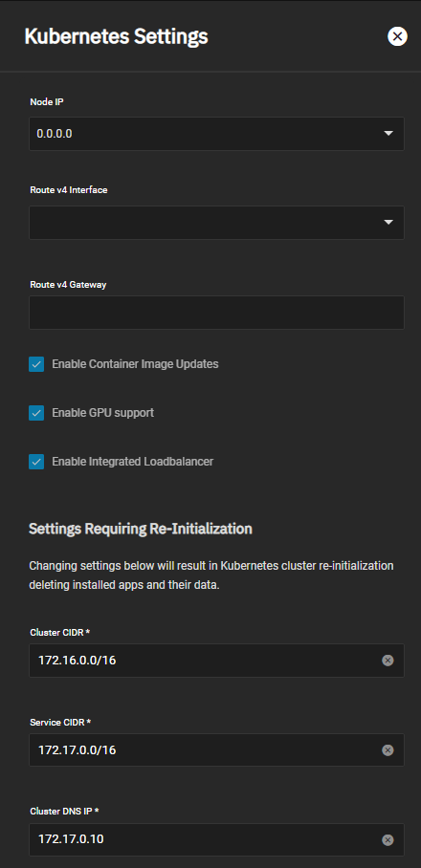
Task: Edit the Cluster DNS IP 172.17.0.10 text
Action: point(71,839)
